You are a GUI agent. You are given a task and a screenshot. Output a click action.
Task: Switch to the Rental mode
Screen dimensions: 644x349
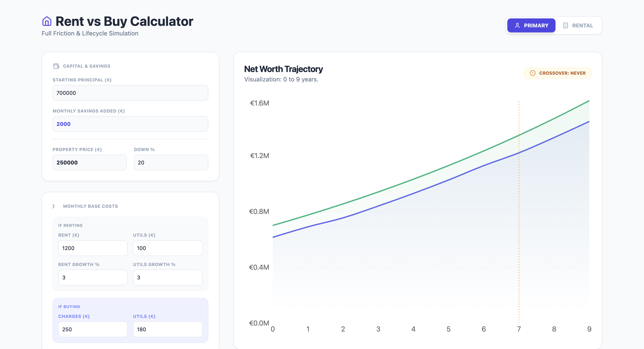578,25
